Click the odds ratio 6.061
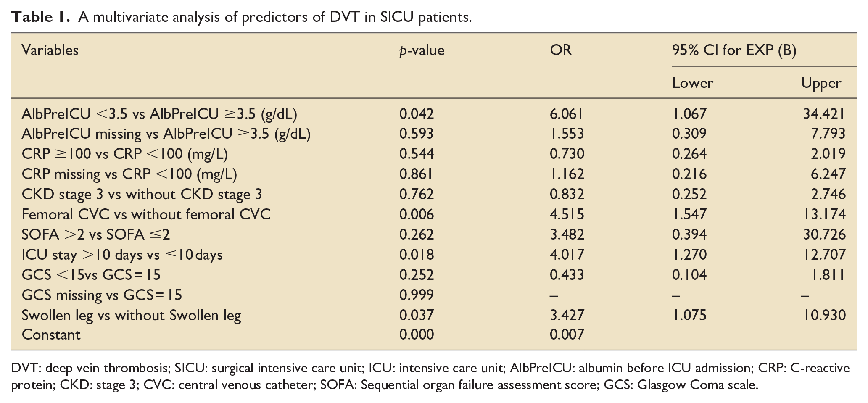This screenshot has width=868, height=403. (567, 113)
